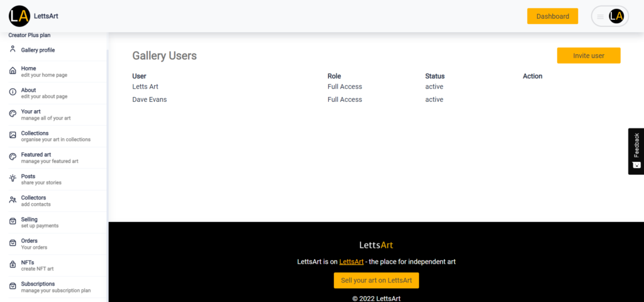
Task: Click the Subscriptions bag icon
Action: pyautogui.click(x=13, y=286)
